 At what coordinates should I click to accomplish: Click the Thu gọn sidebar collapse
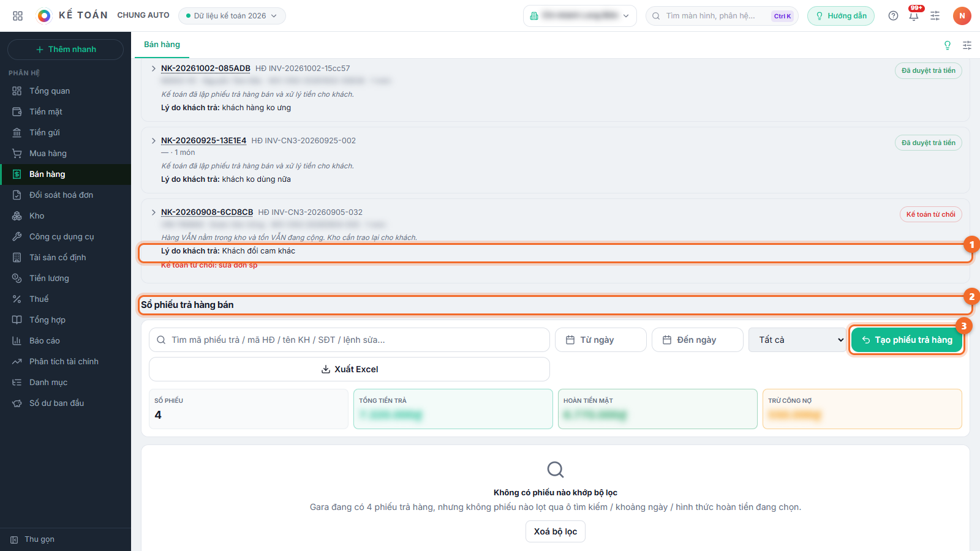(x=66, y=539)
